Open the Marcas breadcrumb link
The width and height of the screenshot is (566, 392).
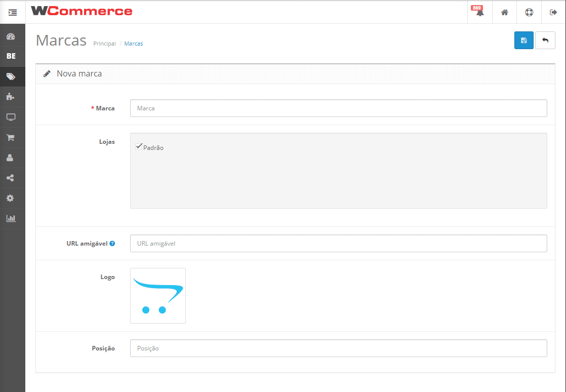coord(134,44)
